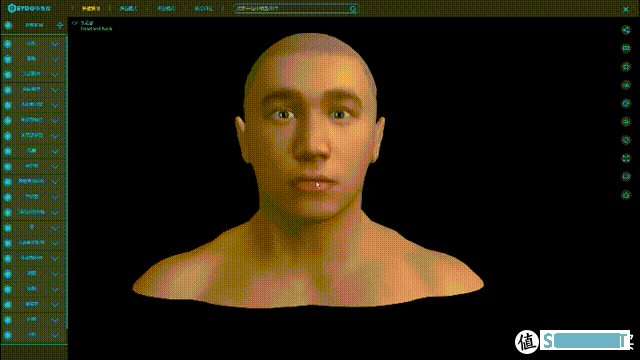This screenshot has height=360, width=640.
Task: Open the fourth tab in the top bar
Action: [x=203, y=9]
